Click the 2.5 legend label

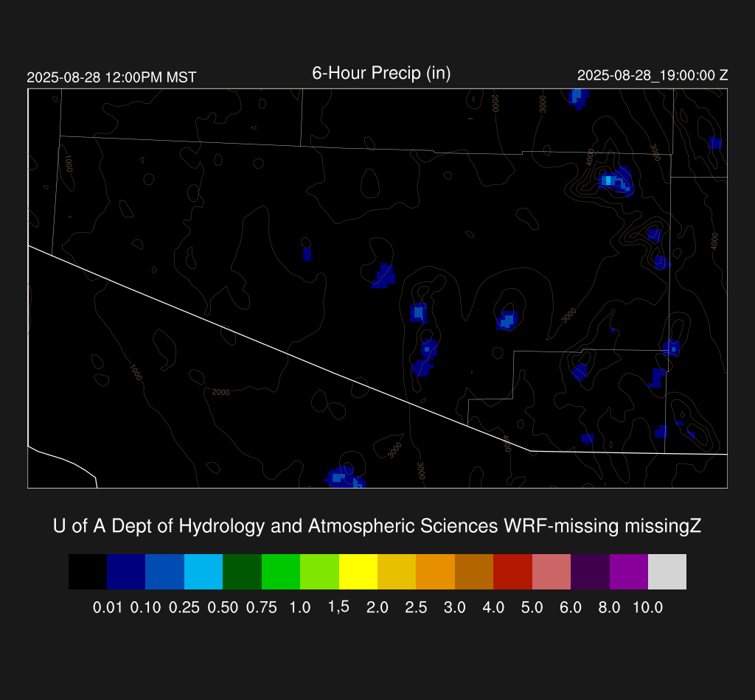(416, 608)
